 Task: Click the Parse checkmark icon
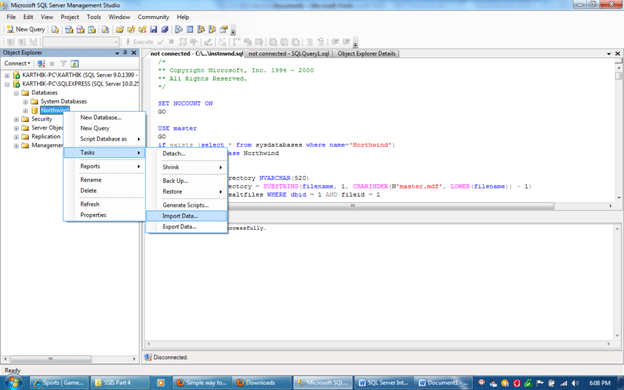160,42
